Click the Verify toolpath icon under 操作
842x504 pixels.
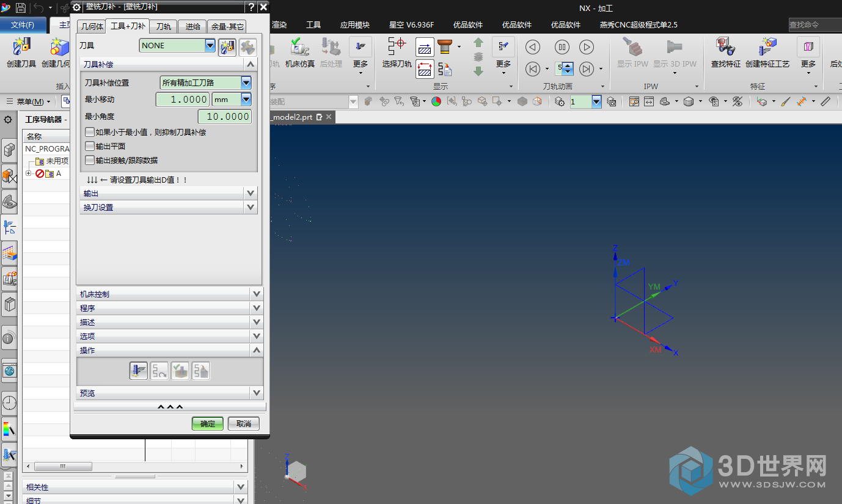click(x=180, y=371)
